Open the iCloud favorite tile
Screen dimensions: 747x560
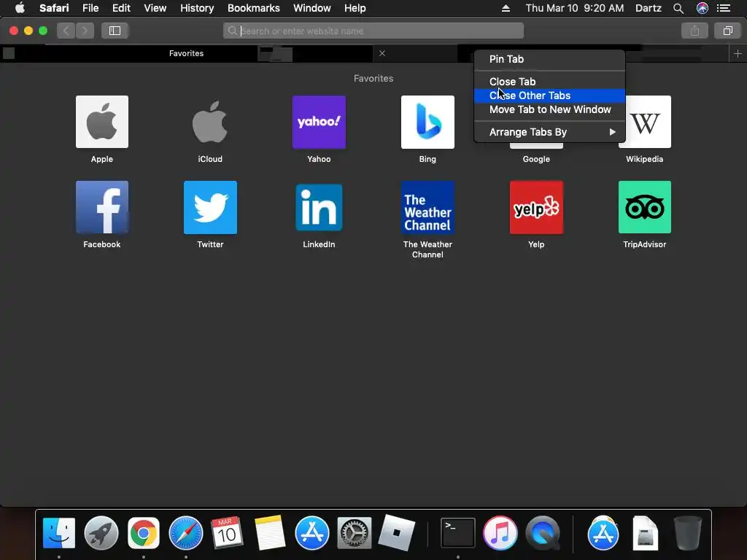[210, 122]
